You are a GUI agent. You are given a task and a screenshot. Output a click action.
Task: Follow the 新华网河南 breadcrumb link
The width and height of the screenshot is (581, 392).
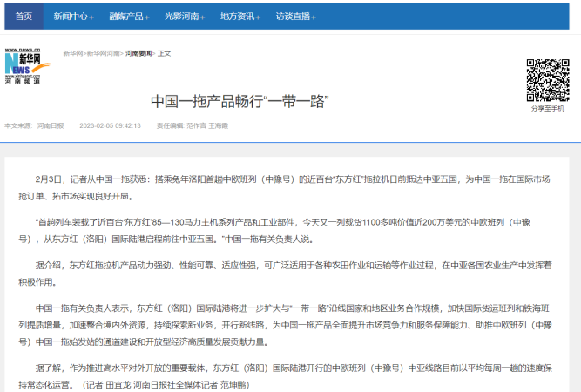coord(103,53)
